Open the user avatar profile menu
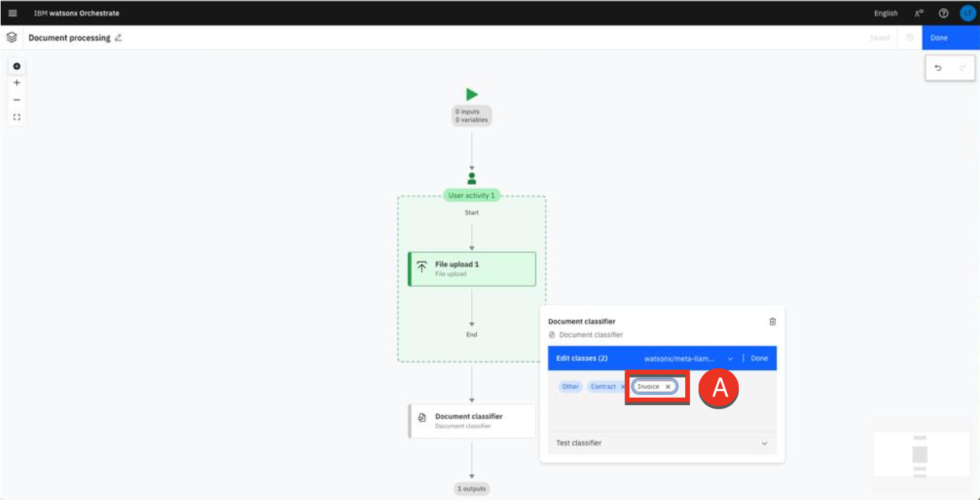 (967, 13)
